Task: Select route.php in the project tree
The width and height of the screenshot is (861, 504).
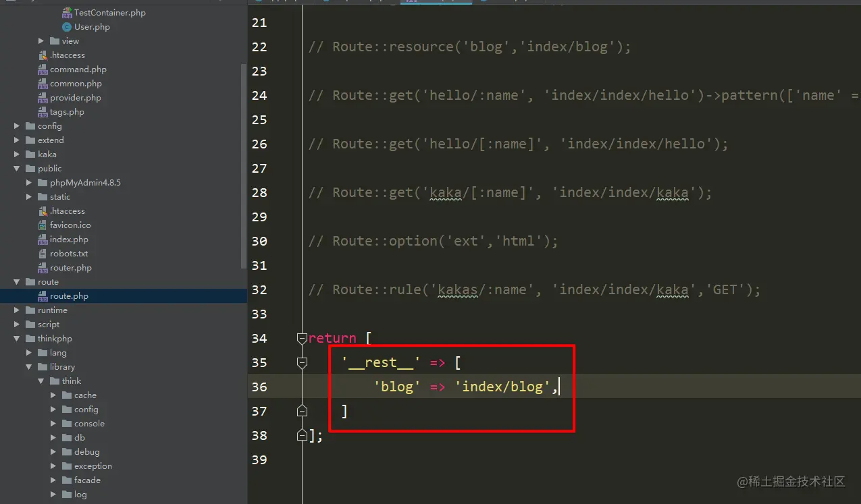Action: tap(69, 296)
